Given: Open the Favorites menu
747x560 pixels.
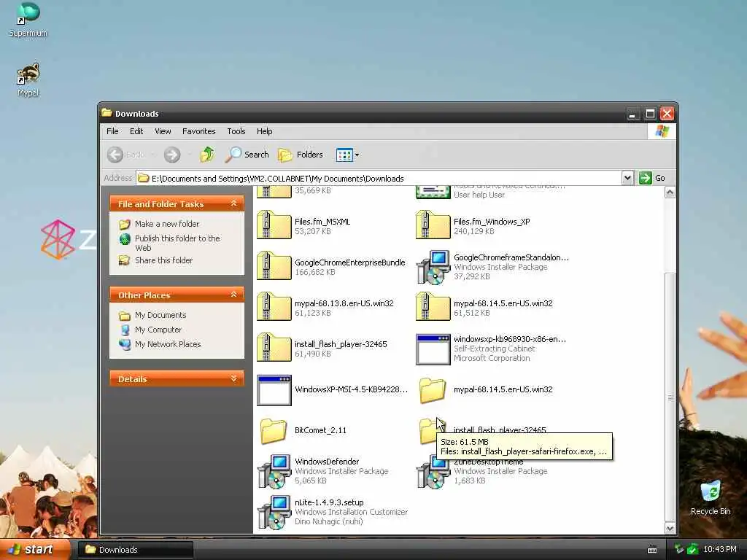Looking at the screenshot, I should (198, 131).
